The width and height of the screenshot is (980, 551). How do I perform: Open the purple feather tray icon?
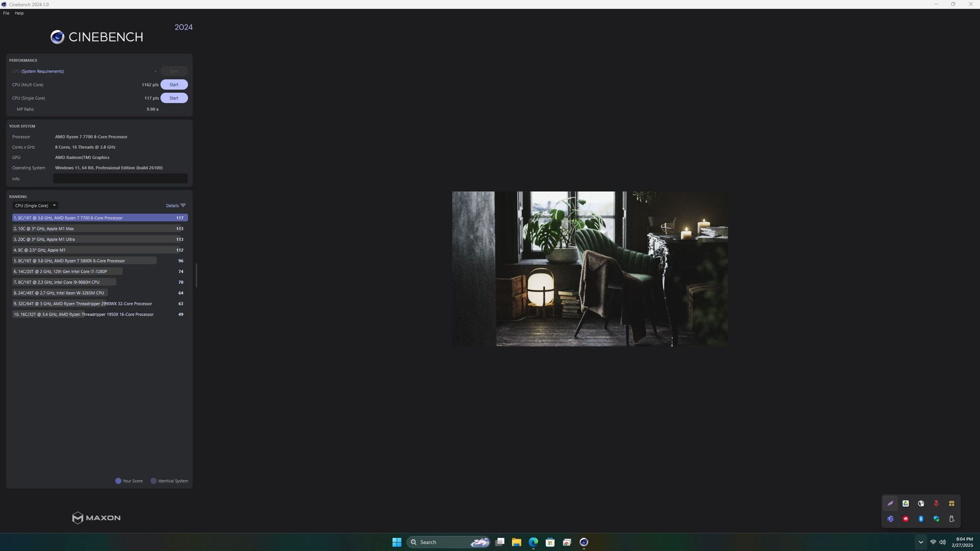pyautogui.click(x=890, y=504)
